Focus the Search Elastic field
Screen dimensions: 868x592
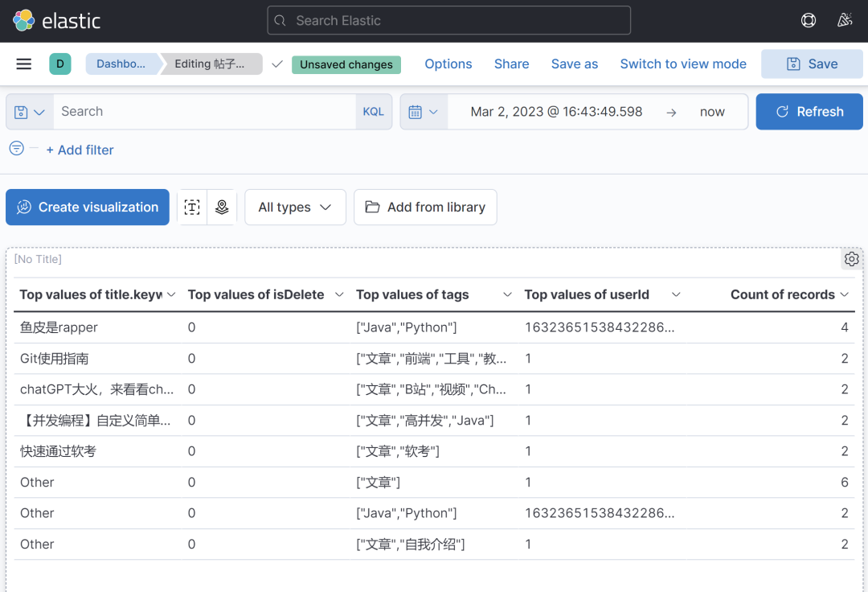click(448, 21)
